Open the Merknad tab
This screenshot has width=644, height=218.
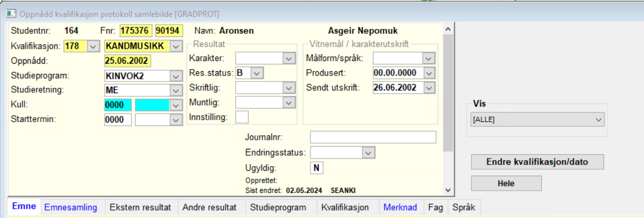pyautogui.click(x=400, y=208)
